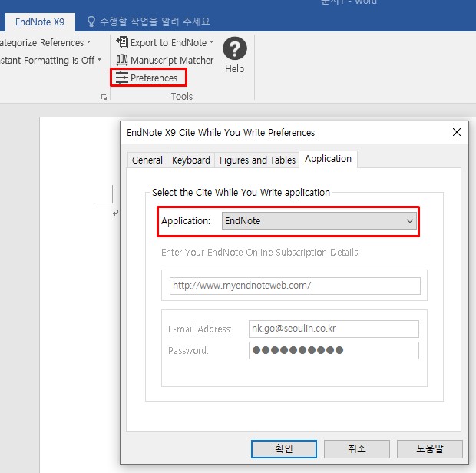Click the Preferences sliders icon

pyautogui.click(x=122, y=78)
